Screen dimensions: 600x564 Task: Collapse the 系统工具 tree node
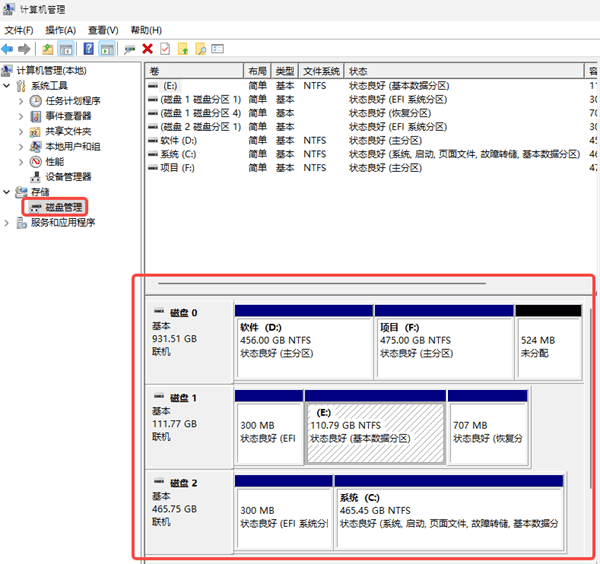7,86
